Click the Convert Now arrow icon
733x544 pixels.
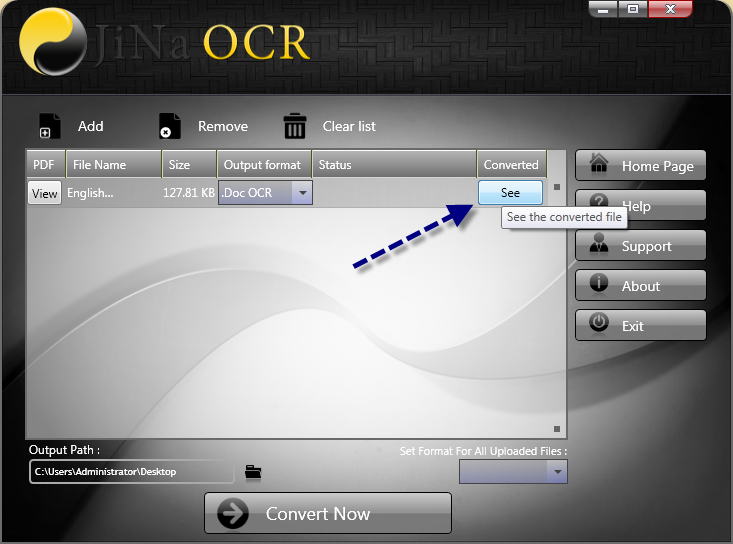pos(233,513)
